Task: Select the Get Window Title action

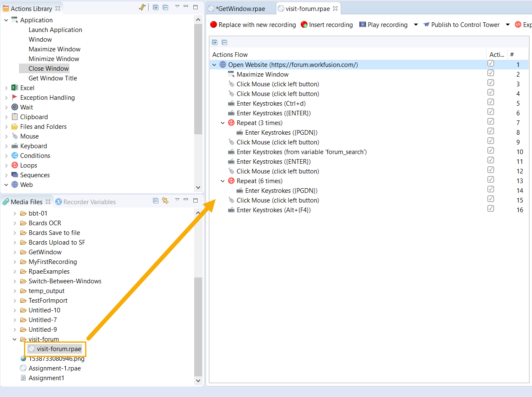Action: tap(53, 78)
